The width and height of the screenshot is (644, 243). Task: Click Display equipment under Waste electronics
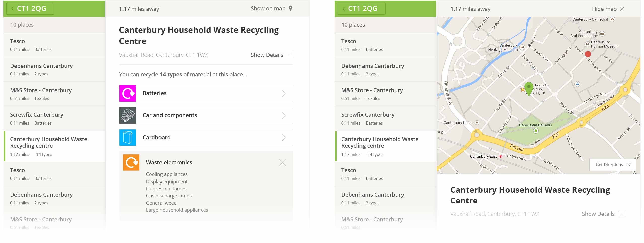coord(167,182)
